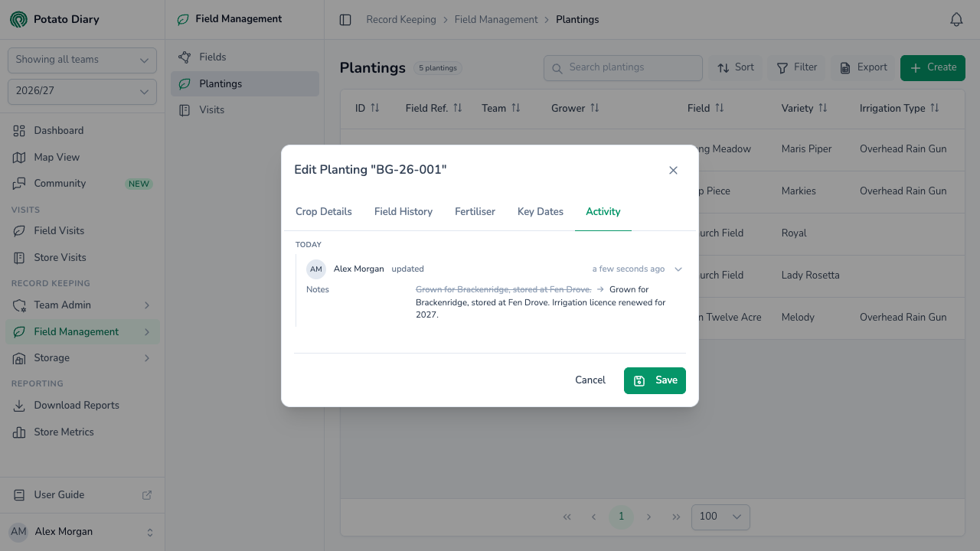Open Dashboard from the sidebar

83,131
